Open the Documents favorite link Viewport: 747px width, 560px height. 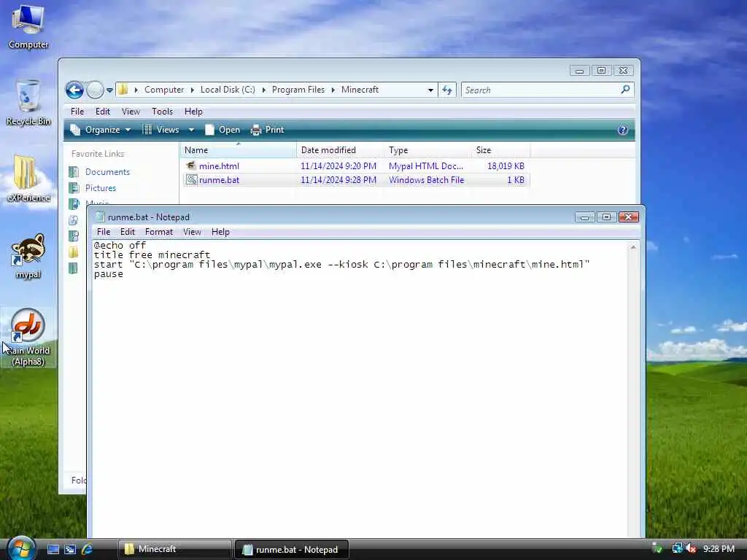pyautogui.click(x=107, y=172)
